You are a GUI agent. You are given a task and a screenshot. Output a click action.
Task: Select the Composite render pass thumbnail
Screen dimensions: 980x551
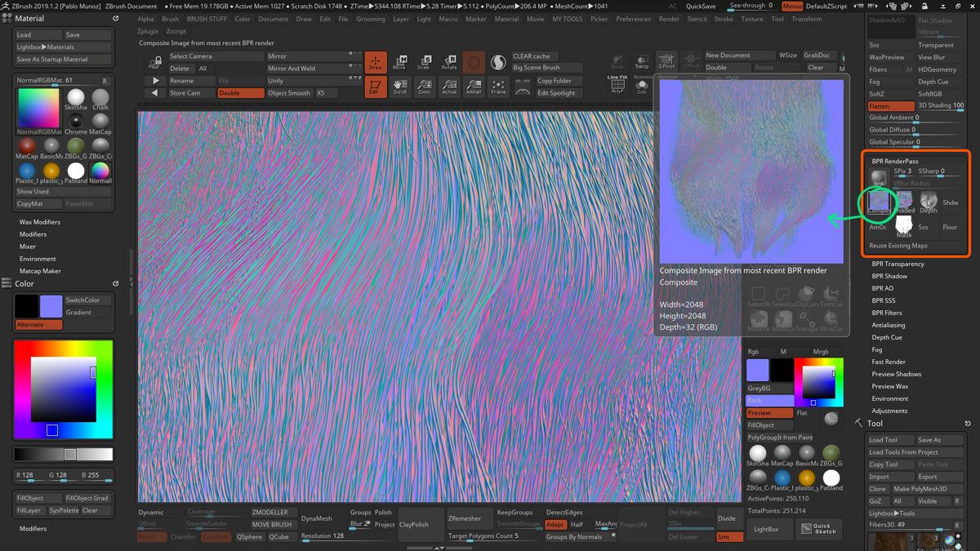click(x=879, y=202)
